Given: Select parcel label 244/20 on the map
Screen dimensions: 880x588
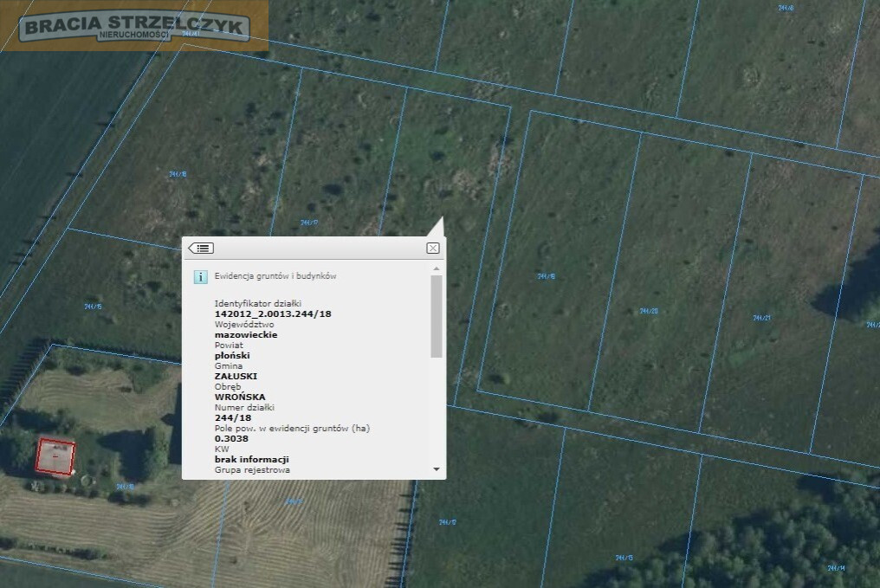Looking at the screenshot, I should [x=649, y=311].
